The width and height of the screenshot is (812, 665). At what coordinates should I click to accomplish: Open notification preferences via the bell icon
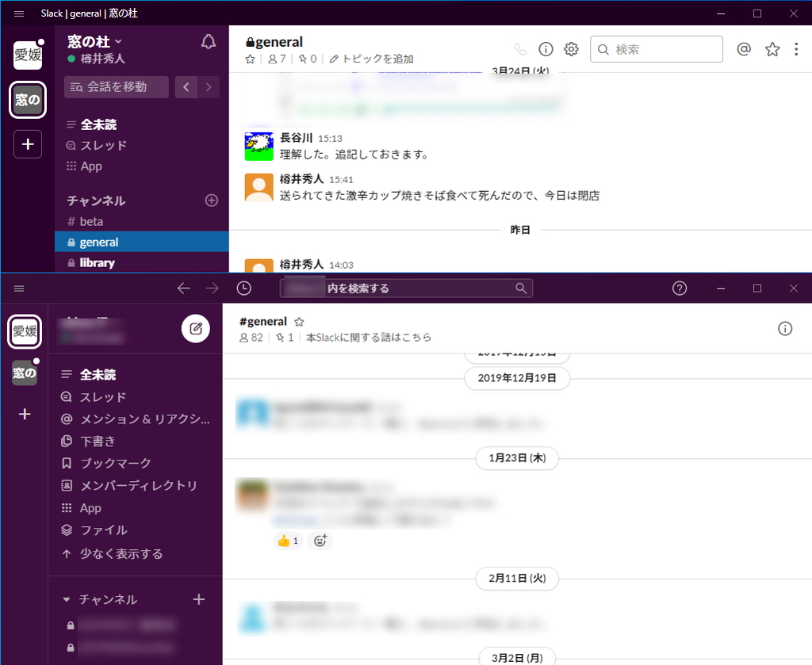(208, 41)
